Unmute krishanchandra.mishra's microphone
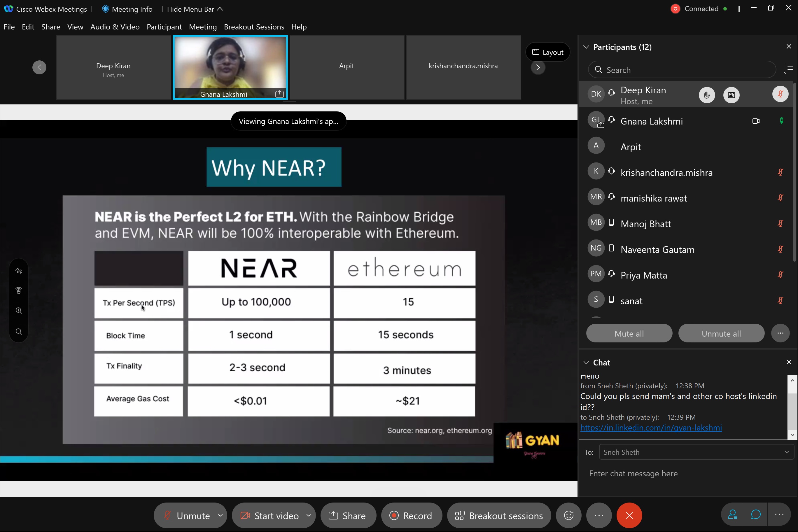This screenshot has width=798, height=532. tap(780, 172)
